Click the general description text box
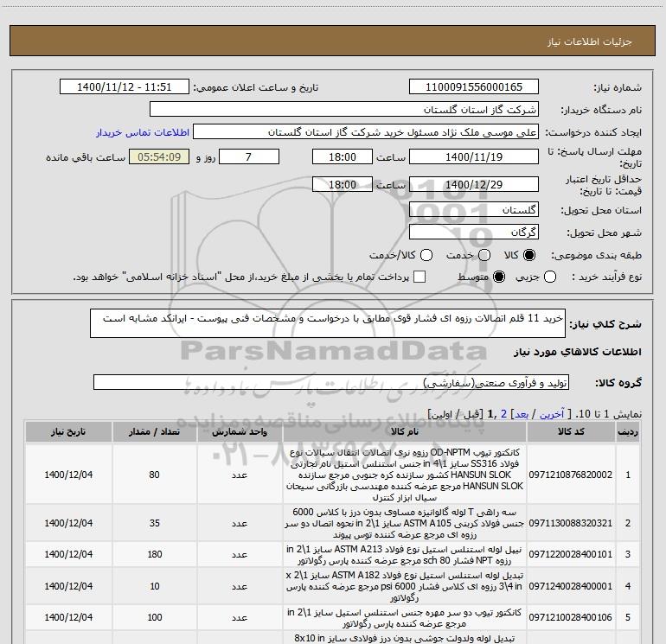The width and height of the screenshot is (666, 644). pos(328,323)
